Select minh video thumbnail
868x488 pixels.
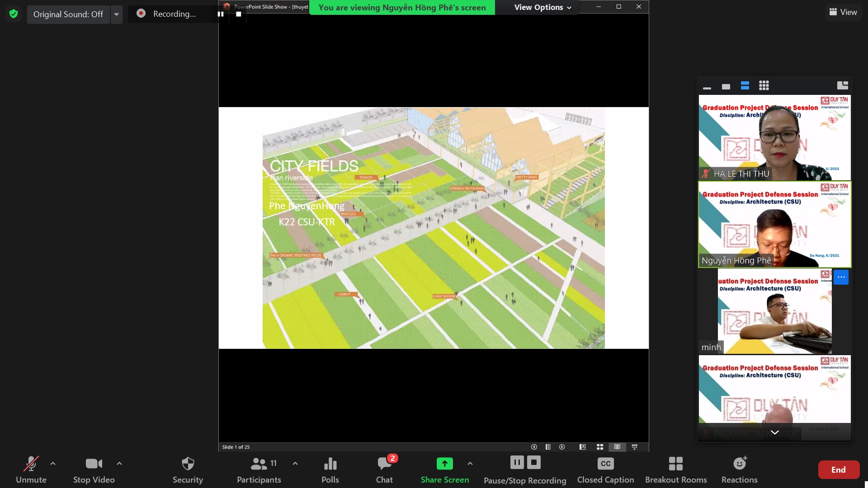pyautogui.click(x=774, y=311)
